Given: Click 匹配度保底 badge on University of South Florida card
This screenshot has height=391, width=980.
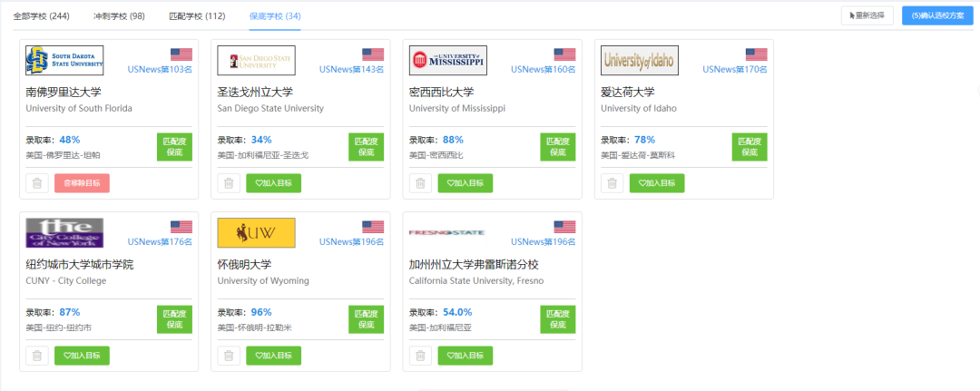Looking at the screenshot, I should (x=174, y=147).
